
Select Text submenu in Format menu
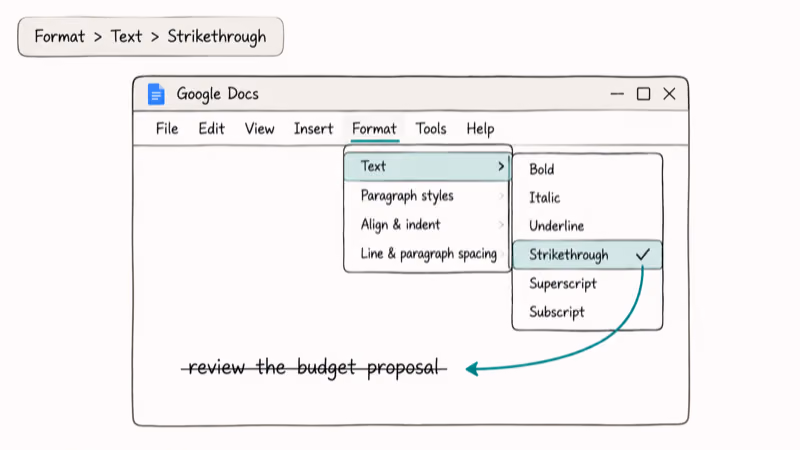[428, 166]
